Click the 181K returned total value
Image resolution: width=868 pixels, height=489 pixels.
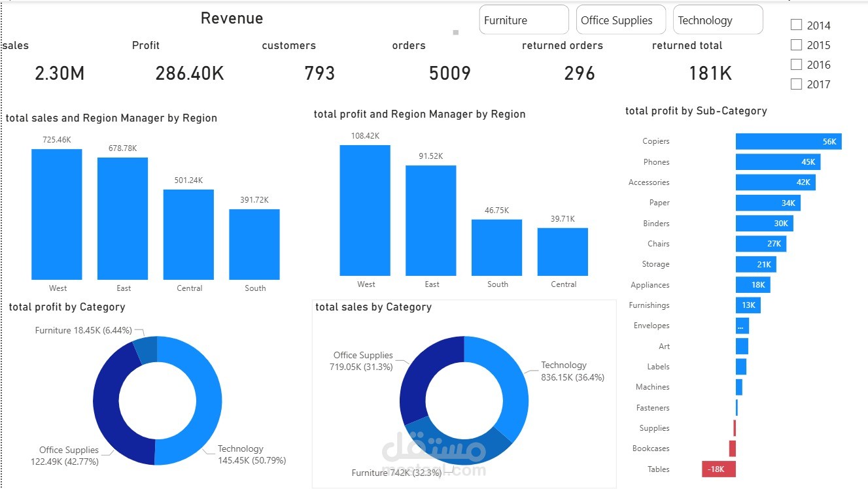pyautogui.click(x=710, y=73)
